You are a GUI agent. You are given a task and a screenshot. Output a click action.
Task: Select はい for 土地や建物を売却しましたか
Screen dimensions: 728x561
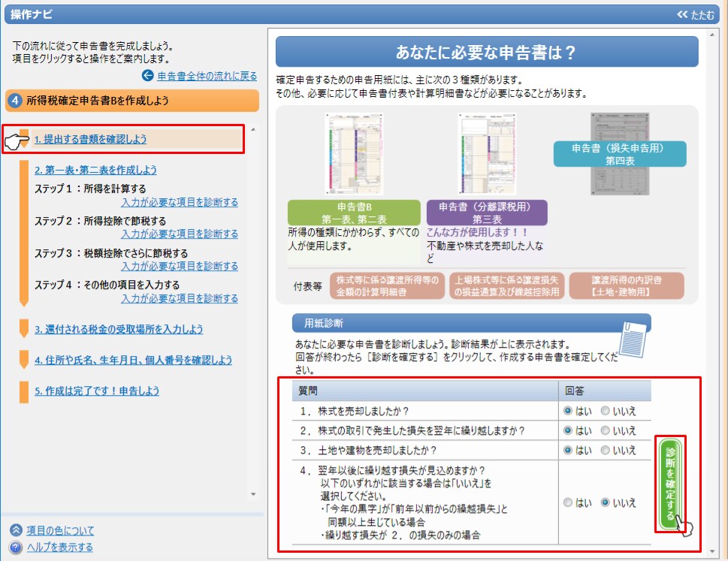click(567, 450)
